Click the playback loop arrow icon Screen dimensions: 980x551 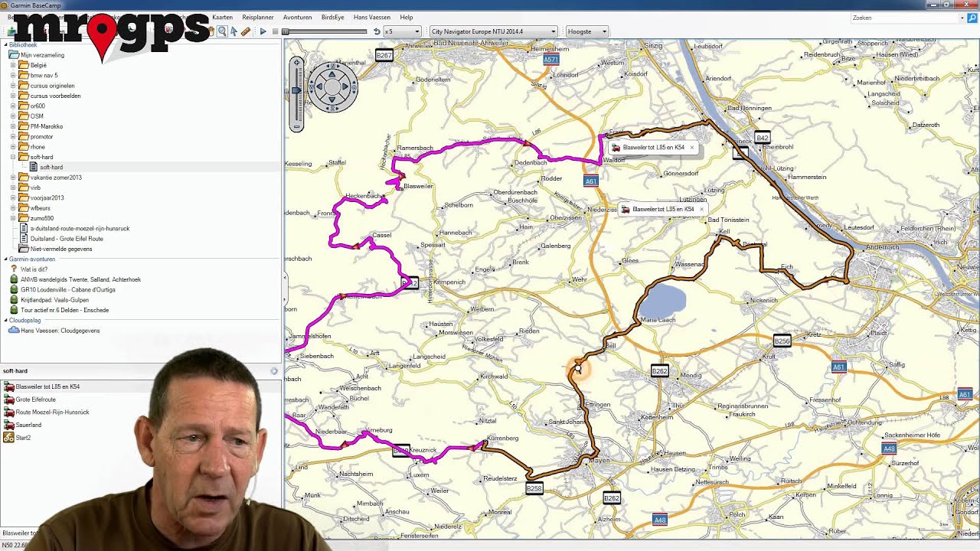(377, 31)
